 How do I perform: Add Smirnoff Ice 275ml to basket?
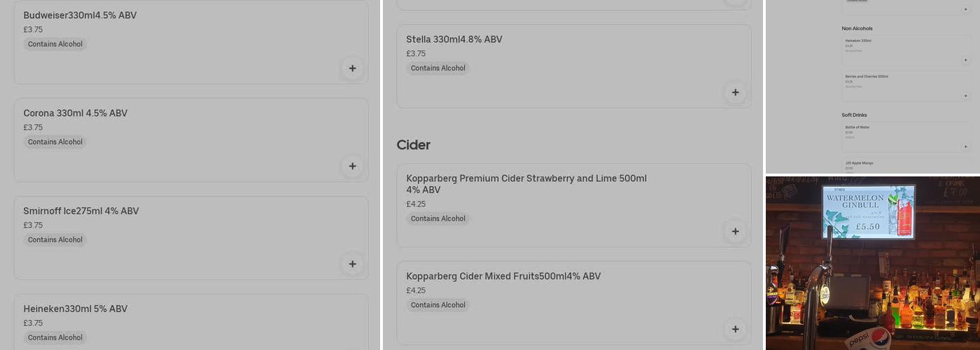352,264
